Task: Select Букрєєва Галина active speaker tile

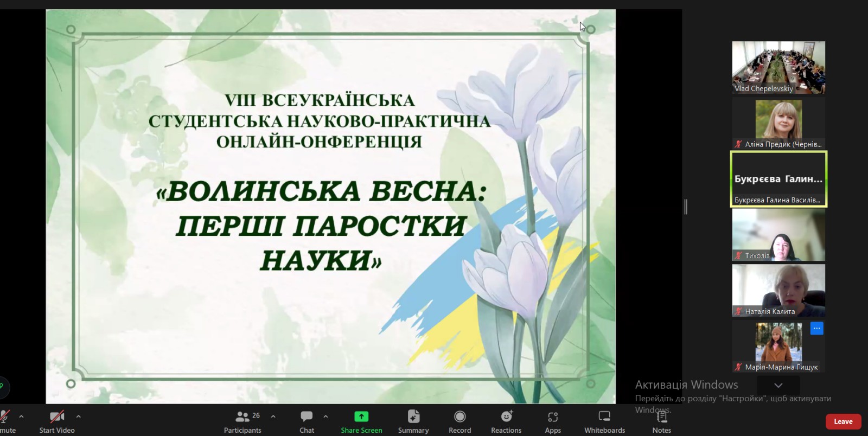Action: coord(778,179)
